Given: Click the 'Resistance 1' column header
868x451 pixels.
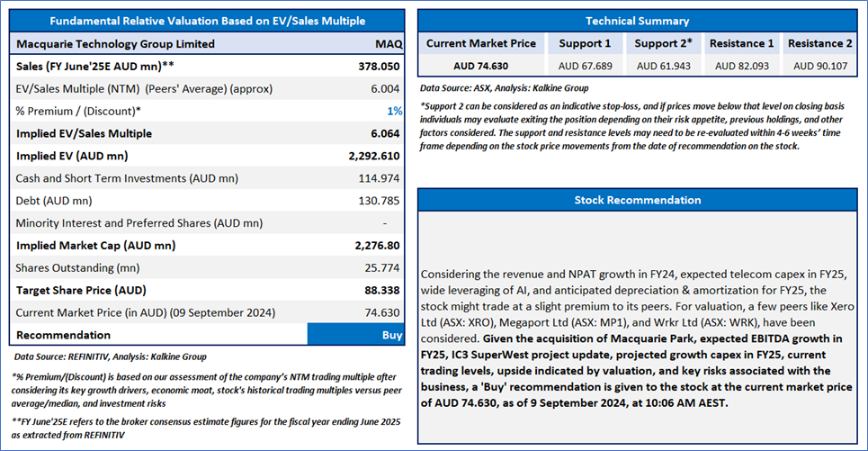Looking at the screenshot, I should pyautogui.click(x=742, y=43).
